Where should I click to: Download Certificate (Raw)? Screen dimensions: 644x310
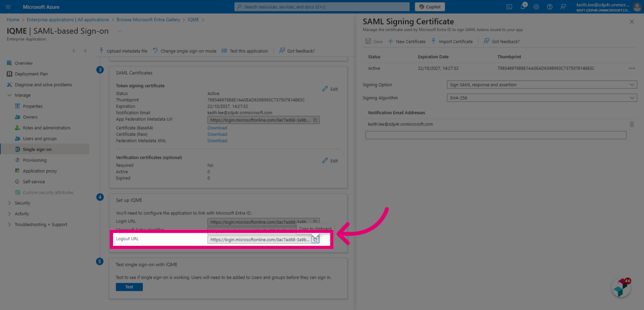(x=217, y=134)
